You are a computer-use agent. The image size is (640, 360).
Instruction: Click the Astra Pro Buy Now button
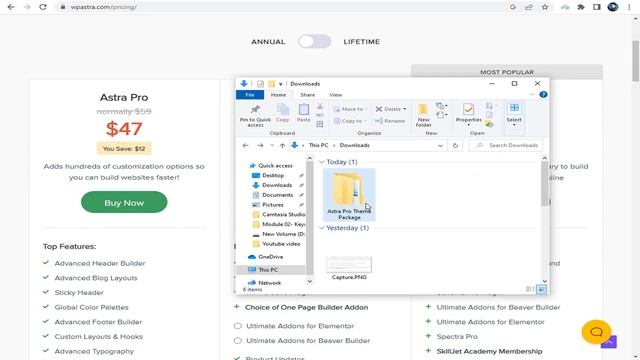pyautogui.click(x=124, y=202)
